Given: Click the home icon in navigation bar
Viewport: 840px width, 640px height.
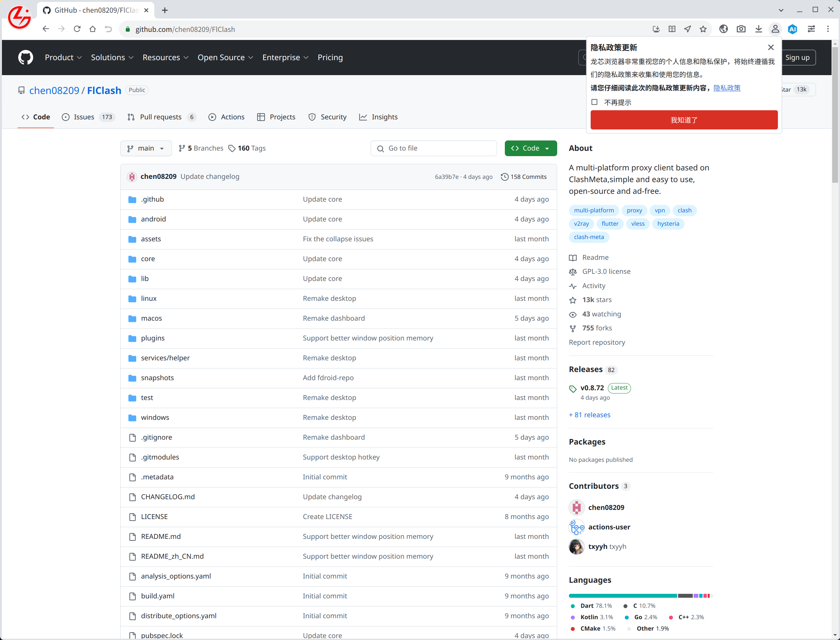Looking at the screenshot, I should point(93,29).
